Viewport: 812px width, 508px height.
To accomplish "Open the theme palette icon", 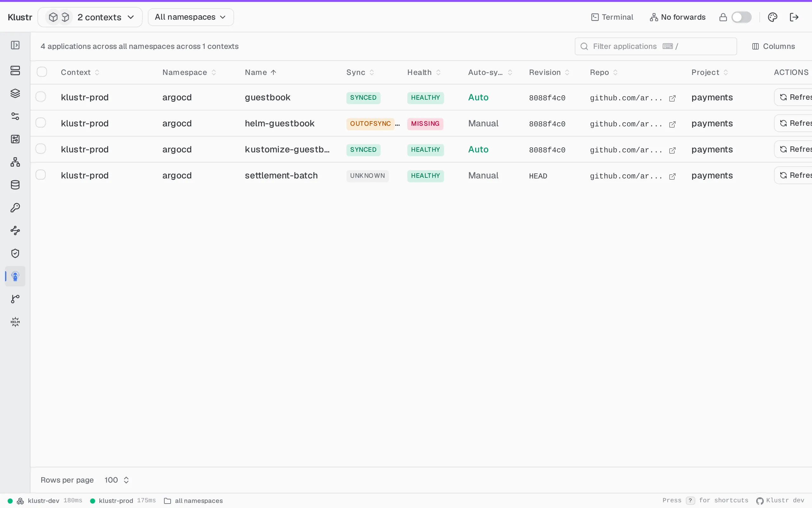I will tap(772, 17).
